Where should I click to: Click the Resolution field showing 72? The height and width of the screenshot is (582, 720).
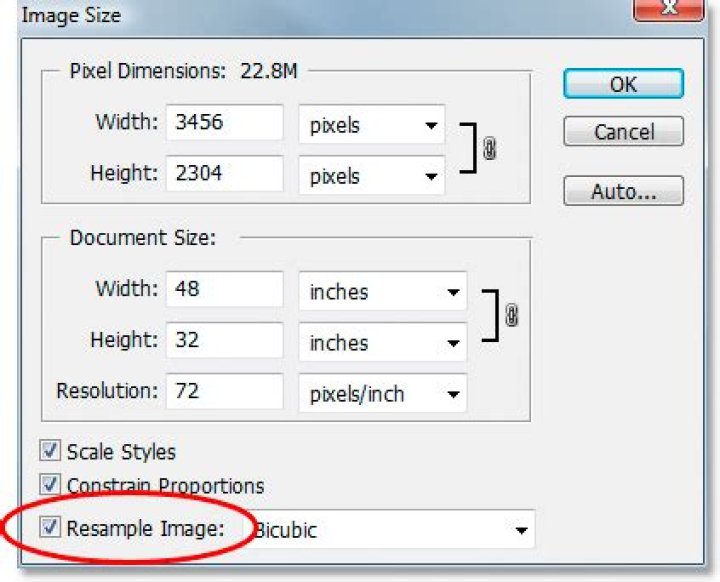point(225,391)
